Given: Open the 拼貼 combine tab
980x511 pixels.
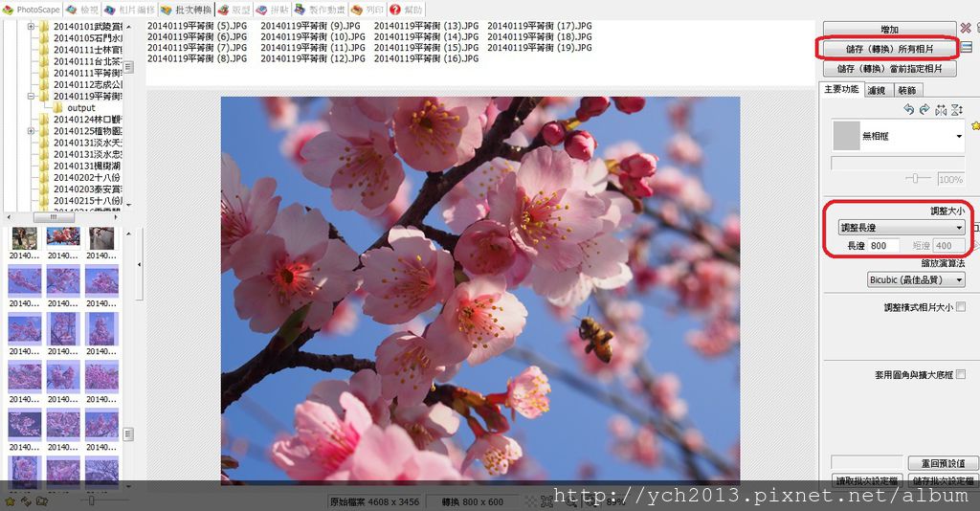Looking at the screenshot, I should (x=273, y=10).
